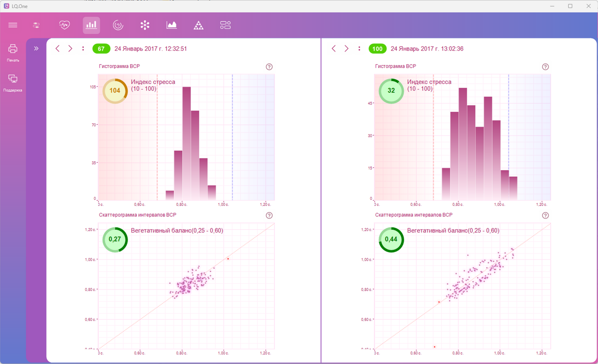598x364 pixels.
Task: Go to next record in right panel
Action: [347, 49]
